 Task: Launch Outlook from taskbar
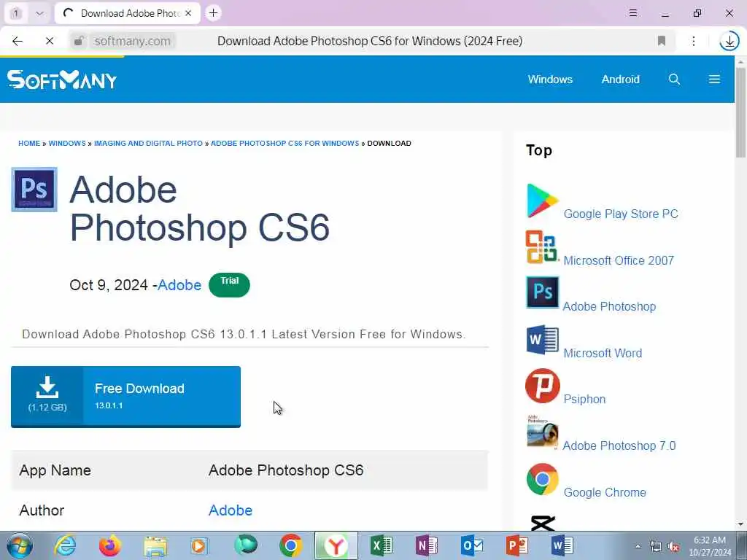pyautogui.click(x=472, y=545)
